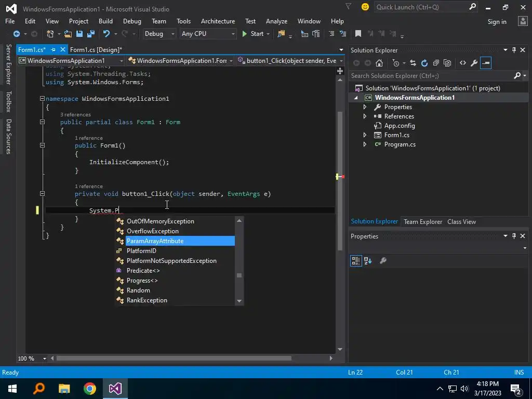Toggle pin on the Form1.cs* tab
Viewport: 532px width, 399px height.
(54, 49)
